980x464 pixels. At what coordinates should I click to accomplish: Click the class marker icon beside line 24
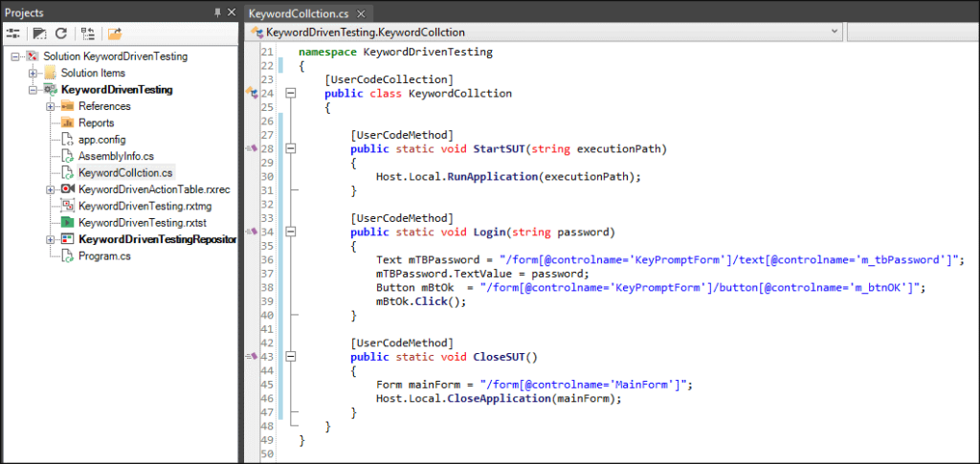(253, 94)
